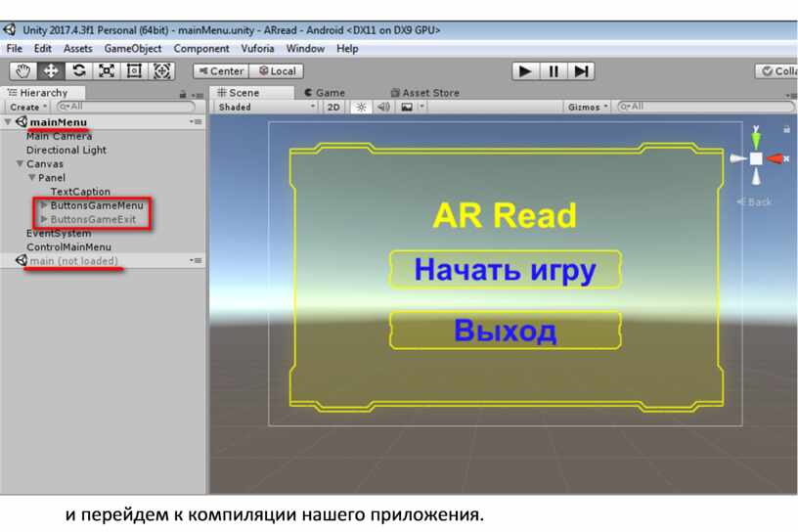Select the Rotate tool
Viewport: 798px width, 532px height.
coord(78,70)
